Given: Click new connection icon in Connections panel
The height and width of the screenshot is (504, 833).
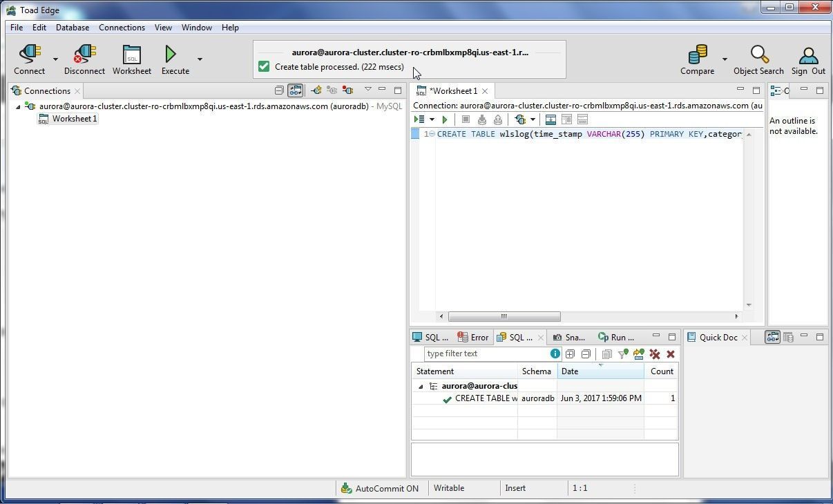Looking at the screenshot, I should point(316,90).
